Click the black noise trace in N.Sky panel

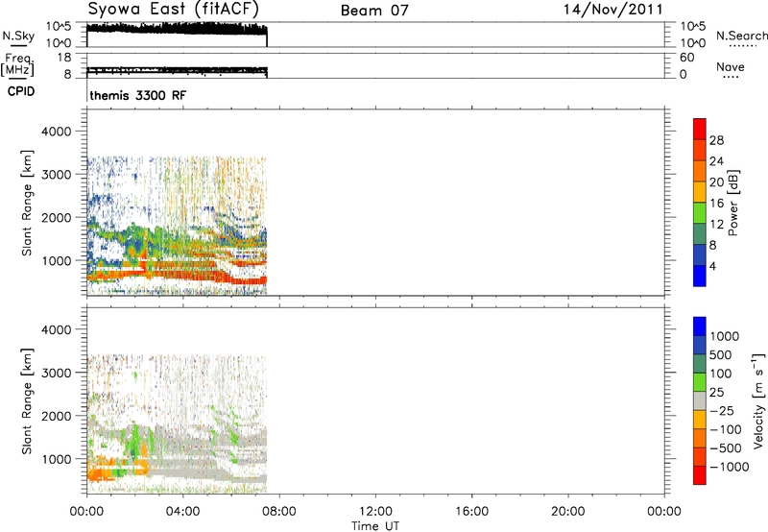point(177,28)
